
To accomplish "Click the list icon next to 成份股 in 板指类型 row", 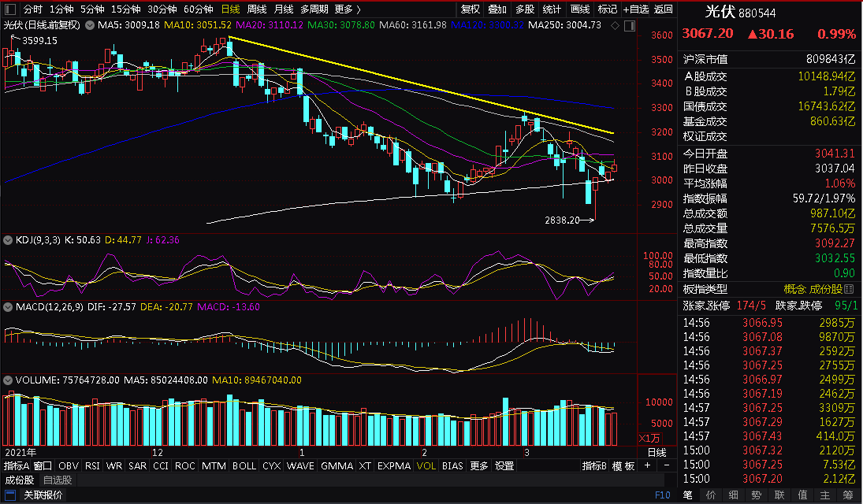I will point(849,289).
